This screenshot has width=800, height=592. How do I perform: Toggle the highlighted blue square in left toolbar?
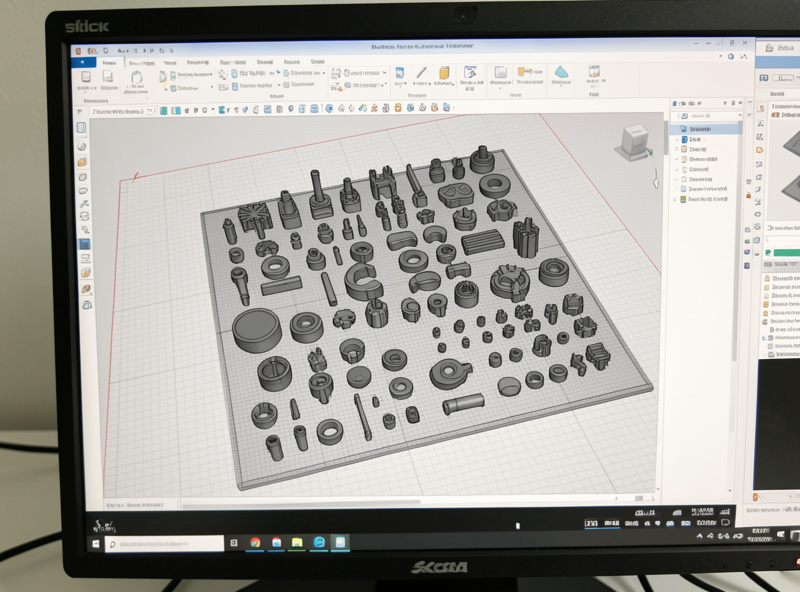click(x=84, y=244)
